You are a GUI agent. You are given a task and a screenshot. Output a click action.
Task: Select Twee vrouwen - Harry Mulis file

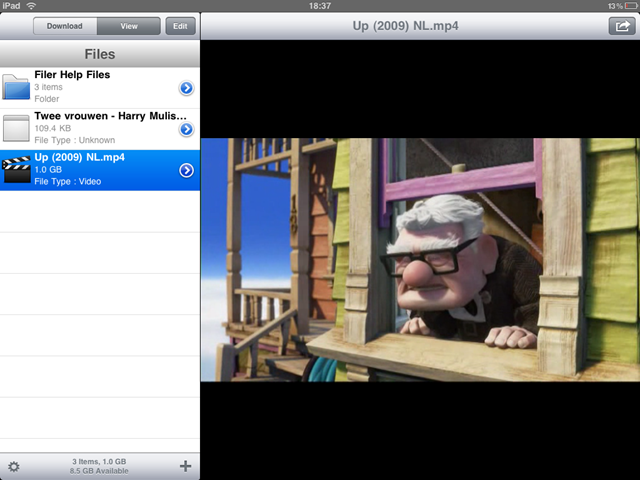point(100,128)
